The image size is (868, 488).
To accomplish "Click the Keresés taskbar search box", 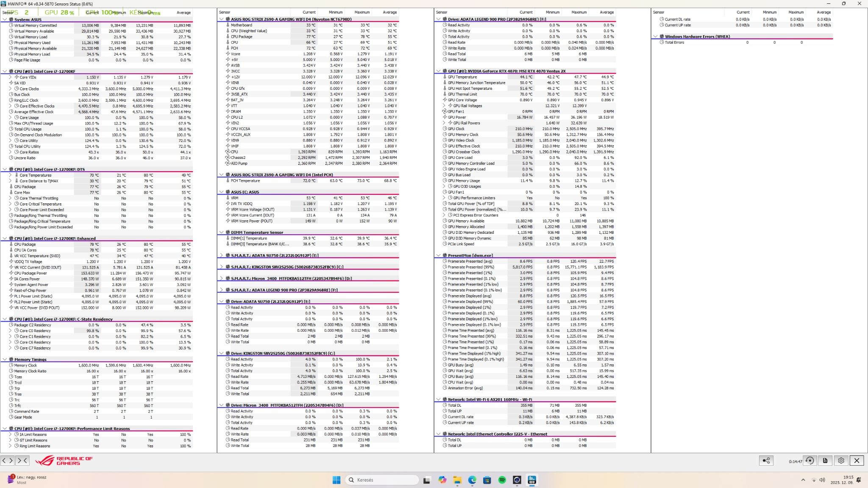I will (381, 480).
